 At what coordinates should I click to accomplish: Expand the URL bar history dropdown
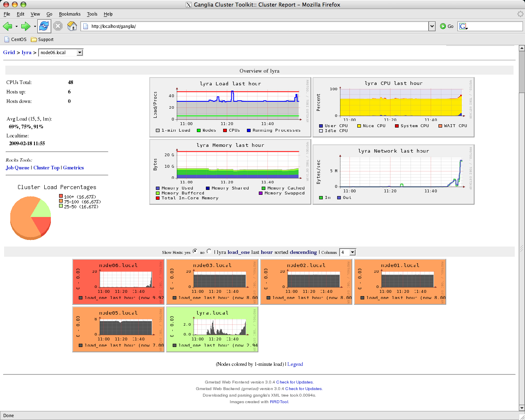pos(431,26)
